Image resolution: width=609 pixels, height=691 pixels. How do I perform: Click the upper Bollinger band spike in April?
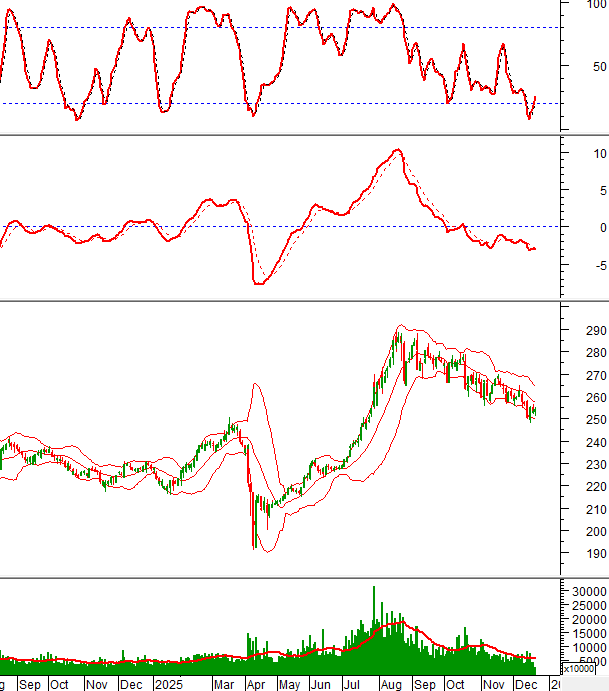(256, 384)
